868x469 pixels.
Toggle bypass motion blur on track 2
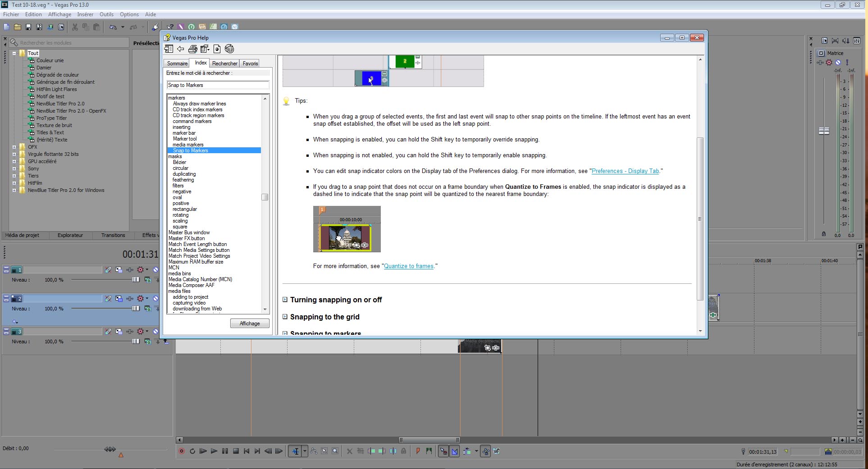[x=108, y=299]
